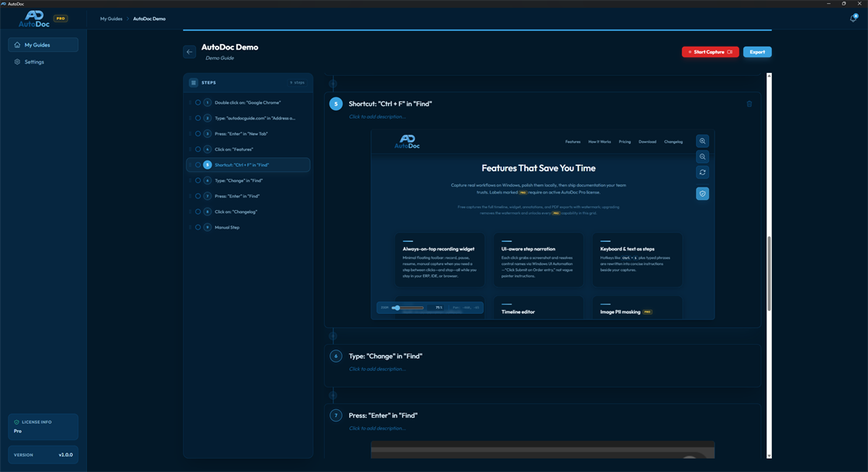Select the circle for Click on "Changelog"
Screen dimensions: 868x472
click(198, 212)
